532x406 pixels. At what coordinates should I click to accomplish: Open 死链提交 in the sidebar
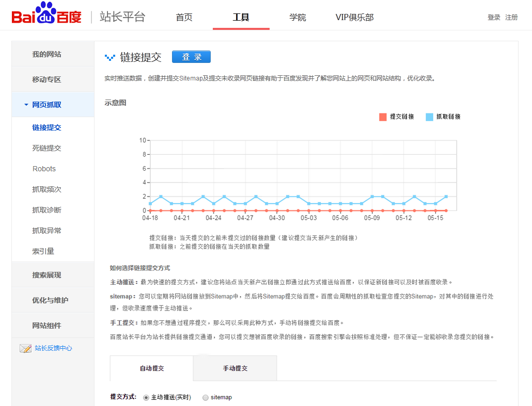coord(47,148)
